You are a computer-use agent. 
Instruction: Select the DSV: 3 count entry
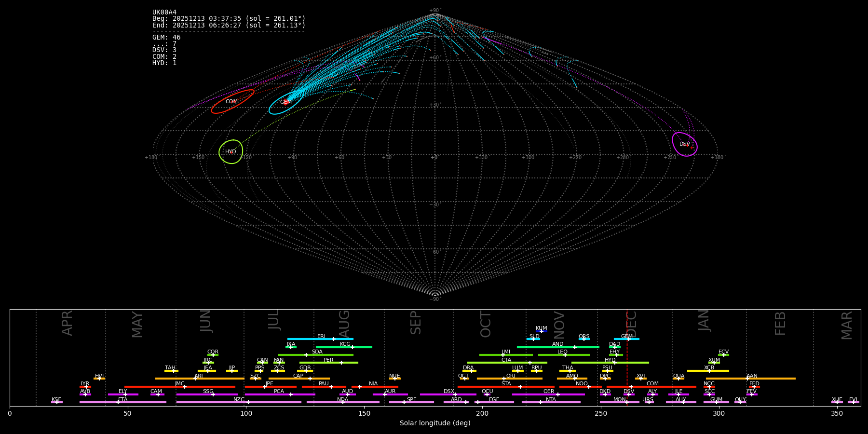click(x=164, y=50)
